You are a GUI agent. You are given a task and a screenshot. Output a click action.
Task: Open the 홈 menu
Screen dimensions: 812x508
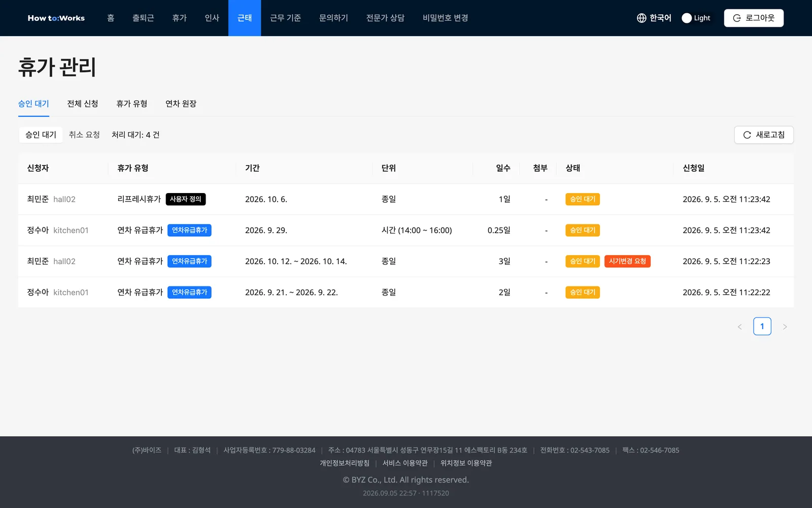click(x=111, y=18)
